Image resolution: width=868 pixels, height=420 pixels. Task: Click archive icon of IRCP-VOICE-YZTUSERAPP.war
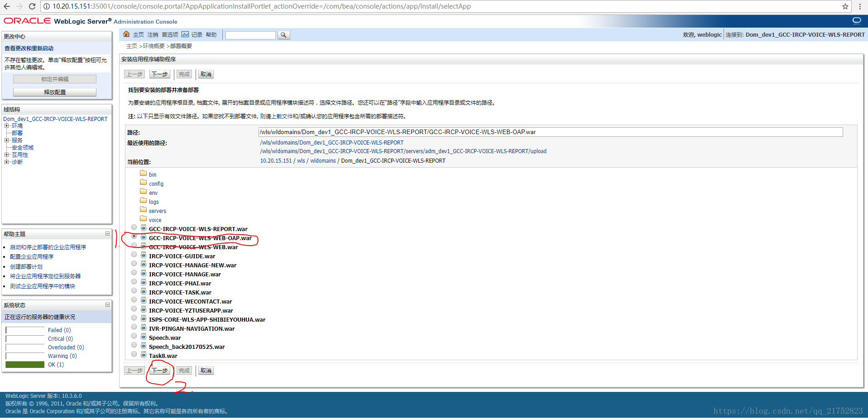[144, 309]
